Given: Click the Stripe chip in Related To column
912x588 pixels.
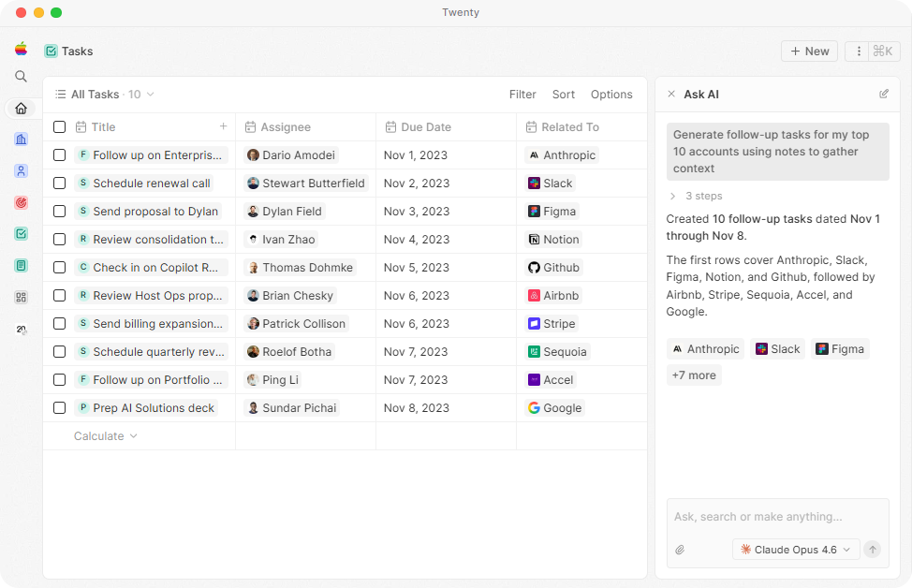Looking at the screenshot, I should coord(552,323).
